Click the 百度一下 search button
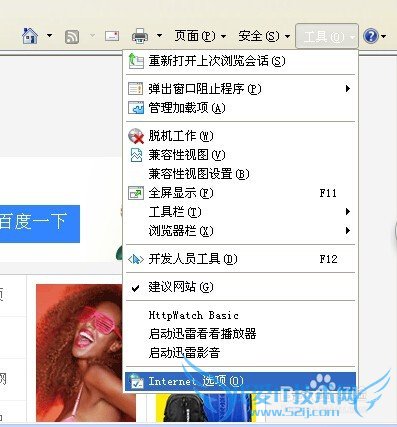Viewport: 397px width, 427px height. pyautogui.click(x=40, y=224)
